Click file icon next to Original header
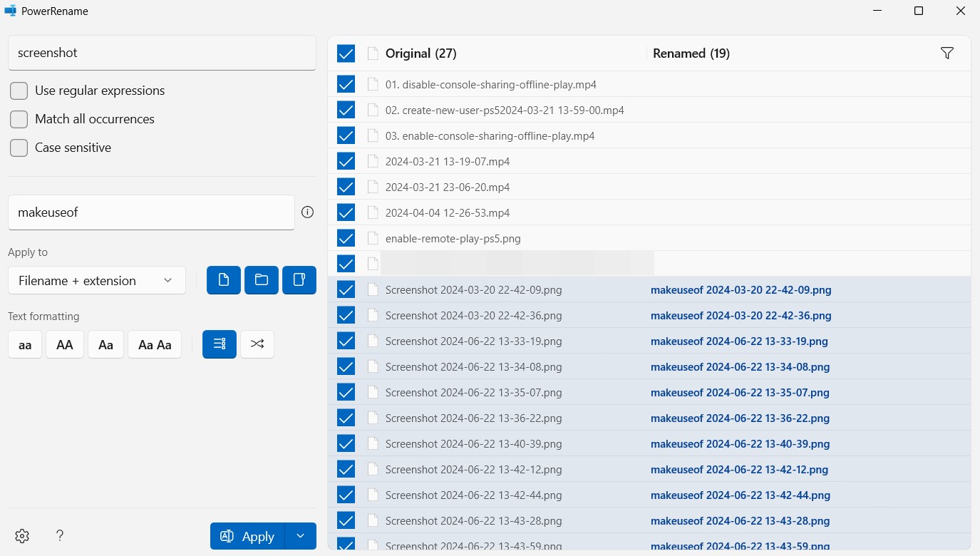This screenshot has height=556, width=980. click(x=372, y=53)
